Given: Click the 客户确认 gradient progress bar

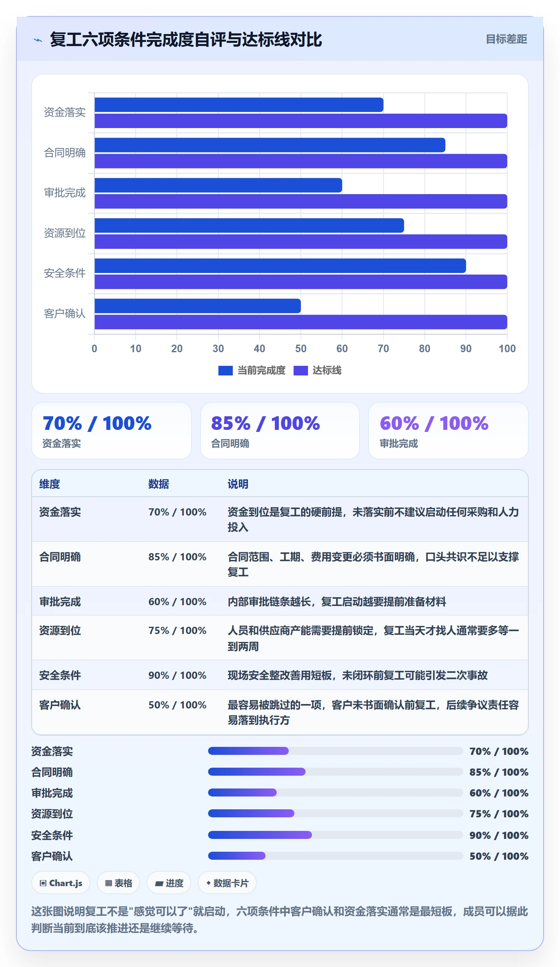Looking at the screenshot, I should [x=237, y=856].
